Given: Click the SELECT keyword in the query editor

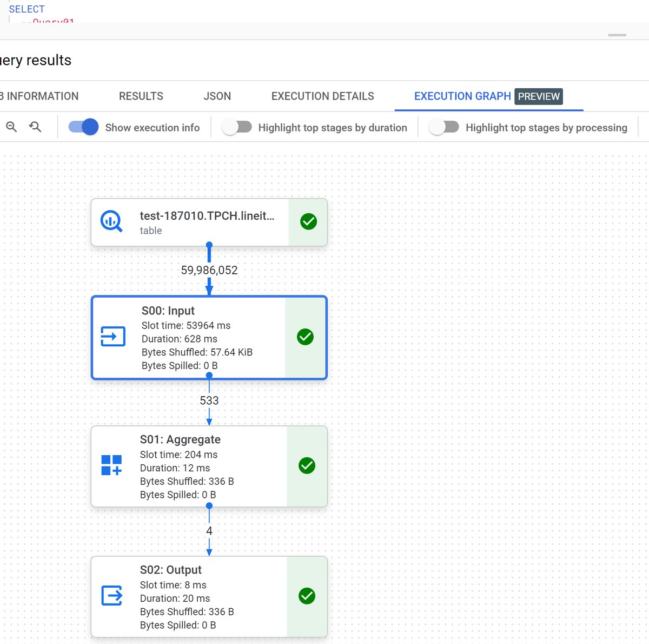Looking at the screenshot, I should click(x=27, y=9).
